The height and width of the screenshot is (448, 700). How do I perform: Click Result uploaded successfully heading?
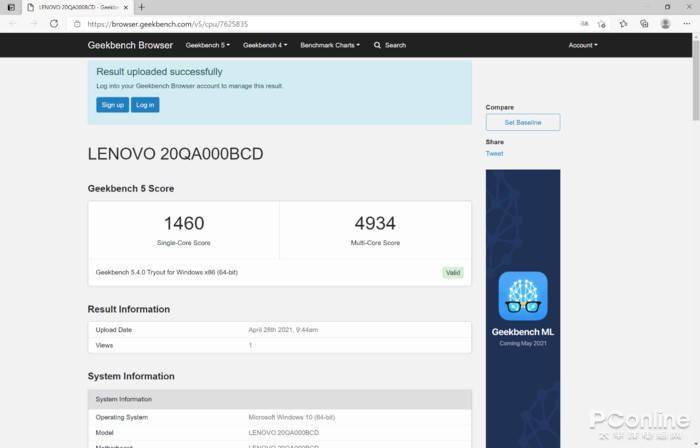(x=159, y=72)
